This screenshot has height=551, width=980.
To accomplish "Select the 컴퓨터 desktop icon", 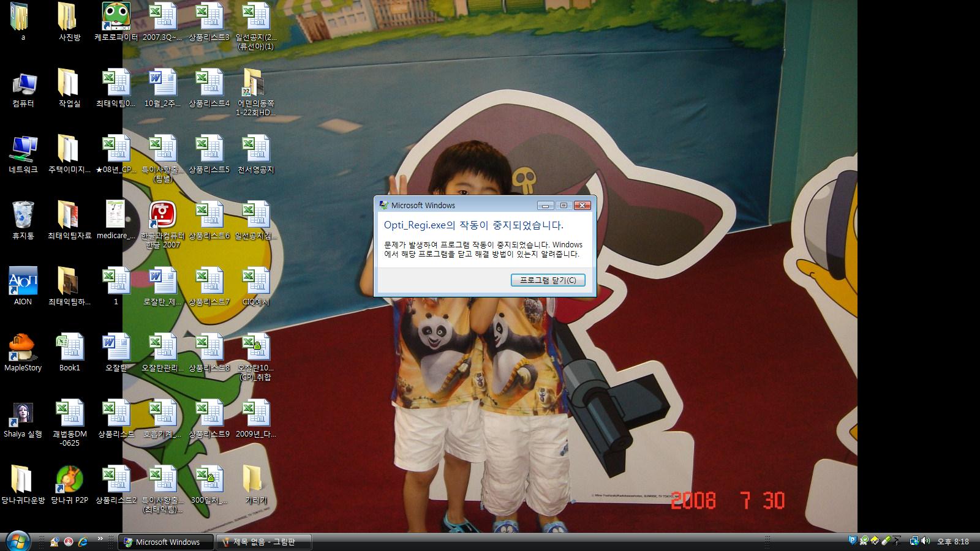I will pos(23,89).
